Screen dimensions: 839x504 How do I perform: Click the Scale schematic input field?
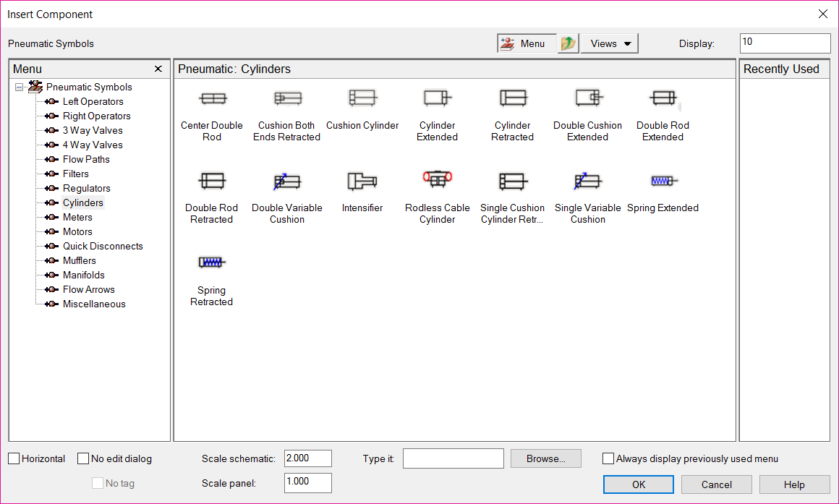pos(308,458)
